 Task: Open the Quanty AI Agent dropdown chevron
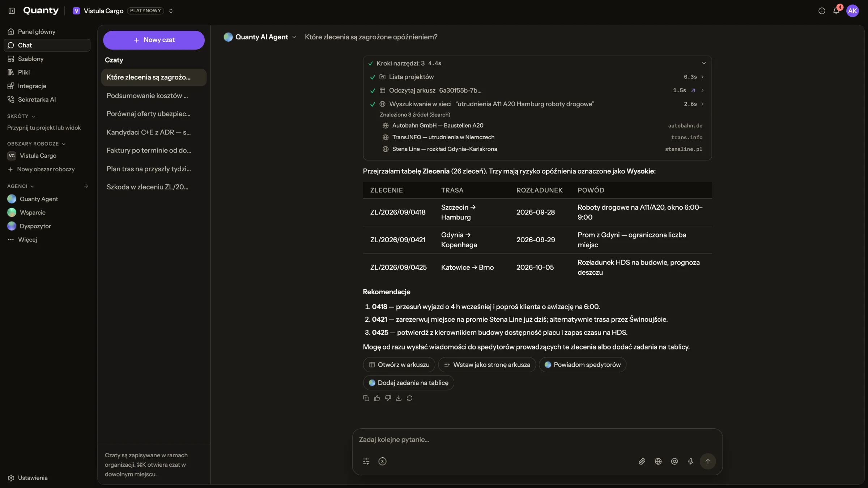click(x=294, y=37)
